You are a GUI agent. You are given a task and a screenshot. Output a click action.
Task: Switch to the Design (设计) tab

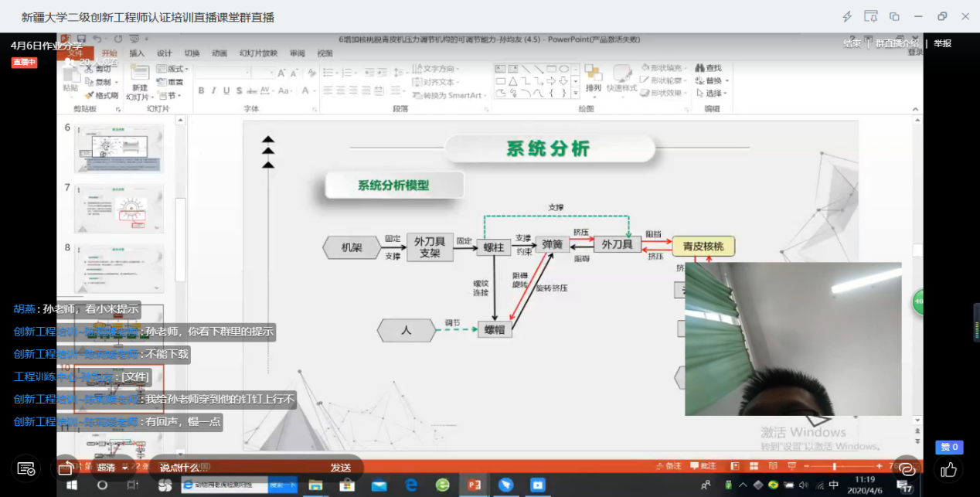click(x=165, y=53)
